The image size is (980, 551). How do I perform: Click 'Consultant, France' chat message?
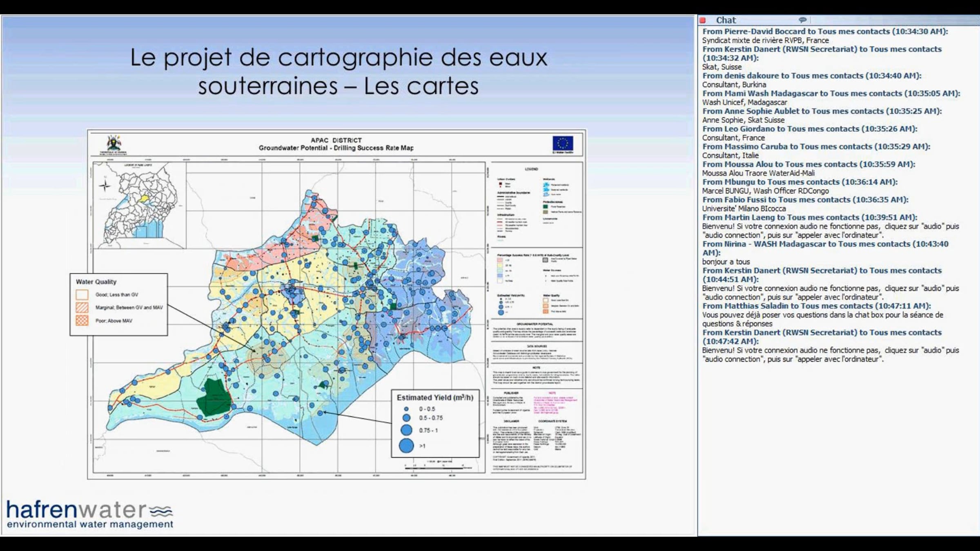point(733,138)
